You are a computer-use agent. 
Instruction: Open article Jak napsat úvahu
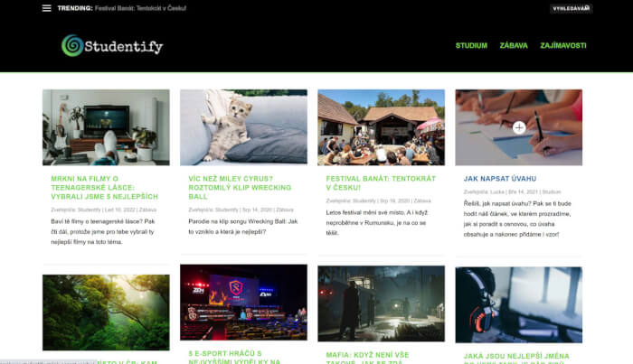tap(500, 179)
